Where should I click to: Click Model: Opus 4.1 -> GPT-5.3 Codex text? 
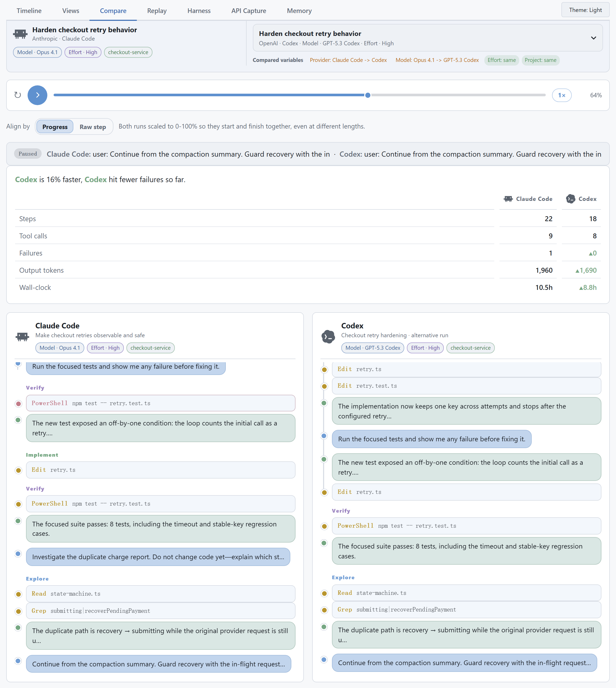pyautogui.click(x=437, y=60)
